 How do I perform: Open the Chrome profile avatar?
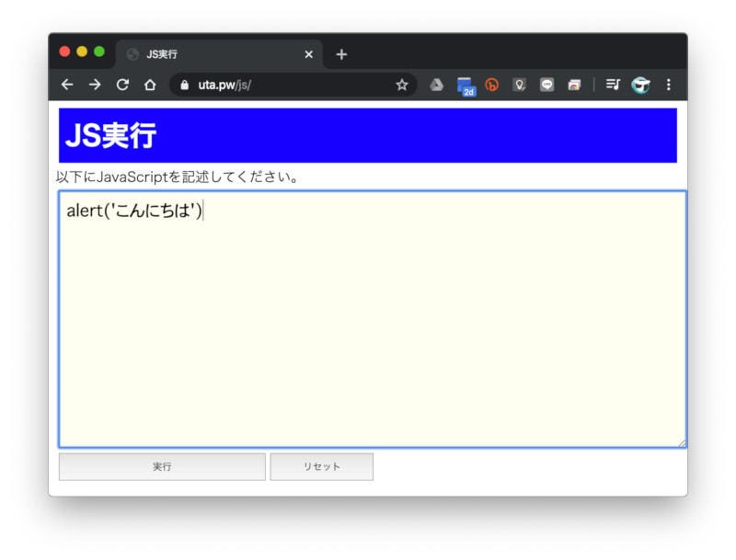pyautogui.click(x=640, y=85)
